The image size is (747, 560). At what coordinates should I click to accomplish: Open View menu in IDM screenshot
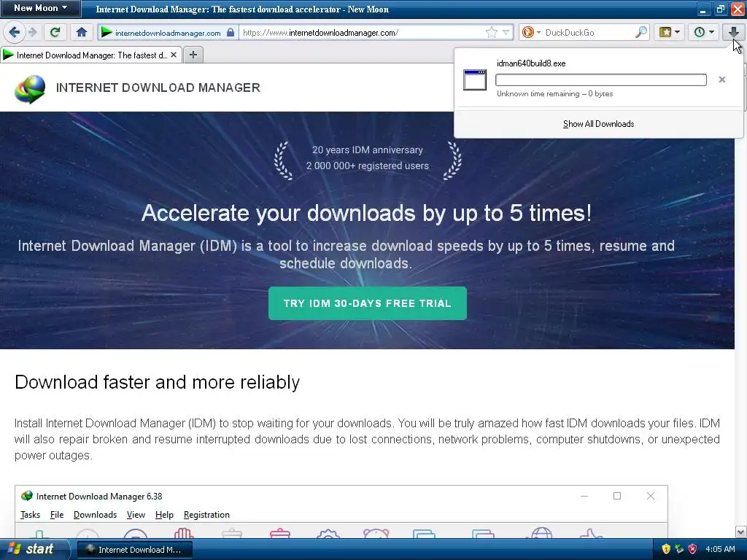click(x=136, y=515)
